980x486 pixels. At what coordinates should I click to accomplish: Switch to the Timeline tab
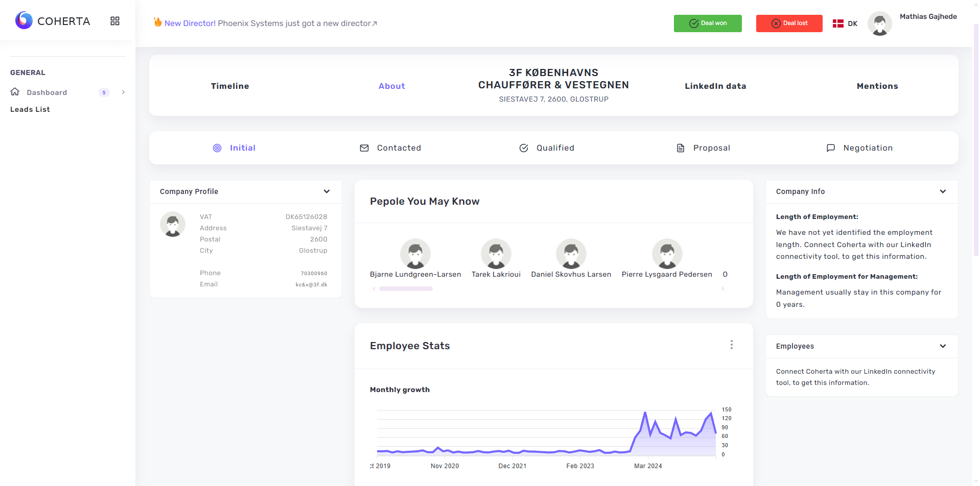230,86
